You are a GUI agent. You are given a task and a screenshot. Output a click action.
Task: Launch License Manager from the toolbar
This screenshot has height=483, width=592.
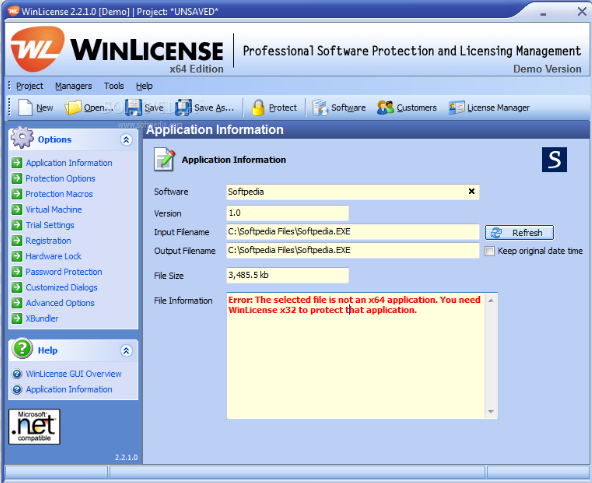click(x=456, y=108)
